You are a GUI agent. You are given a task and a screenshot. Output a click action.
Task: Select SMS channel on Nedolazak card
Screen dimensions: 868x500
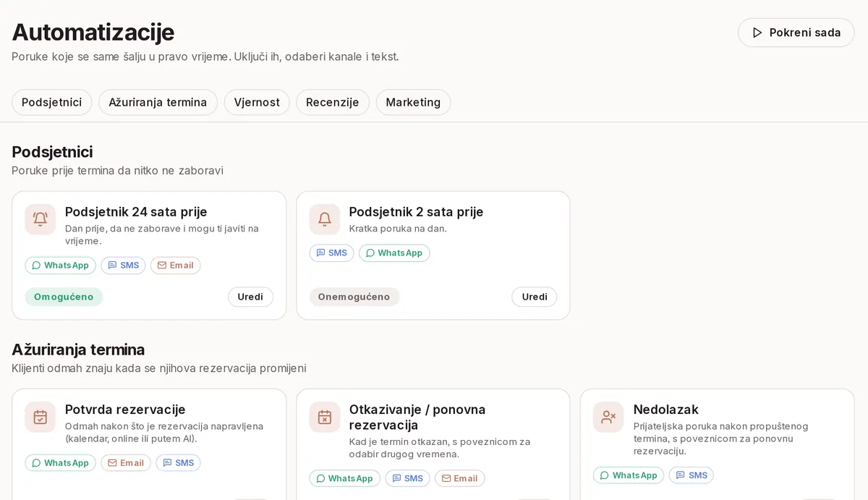[x=692, y=475]
